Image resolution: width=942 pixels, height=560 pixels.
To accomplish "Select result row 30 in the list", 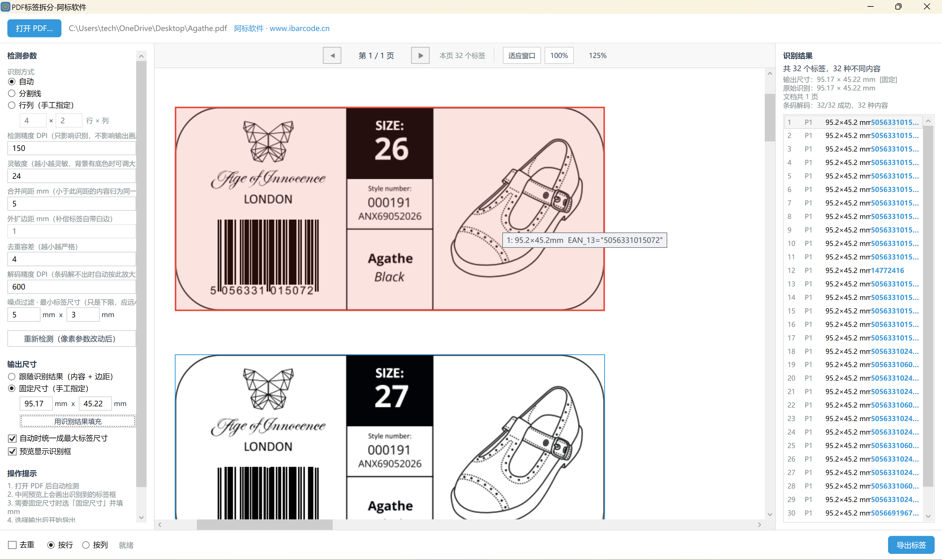I will 853,513.
